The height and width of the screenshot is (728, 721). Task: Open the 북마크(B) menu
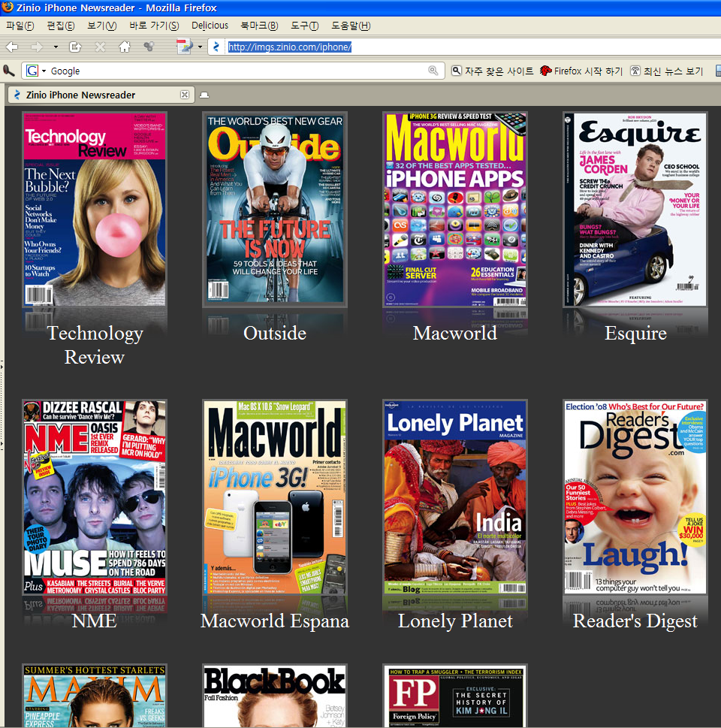click(260, 26)
